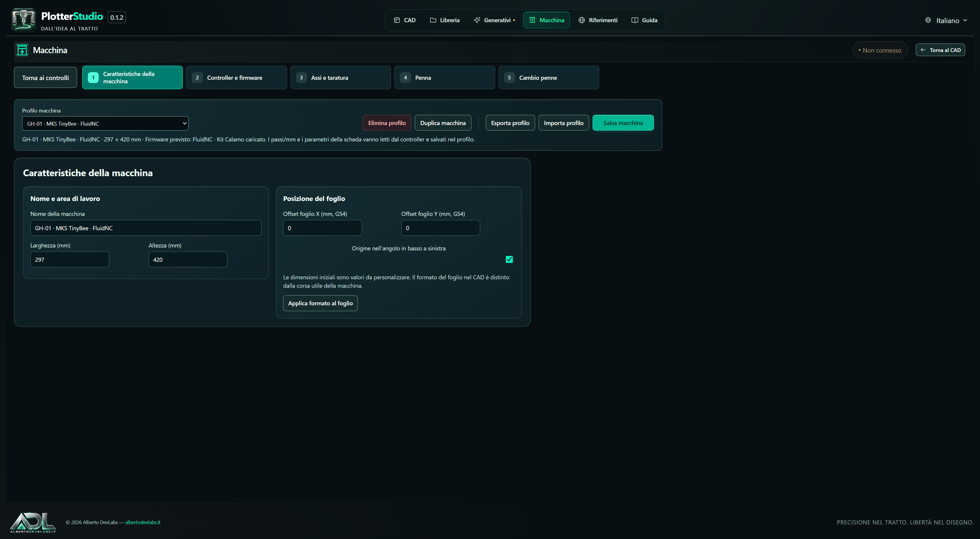Click the globe icon beside Italiano

[x=928, y=20]
